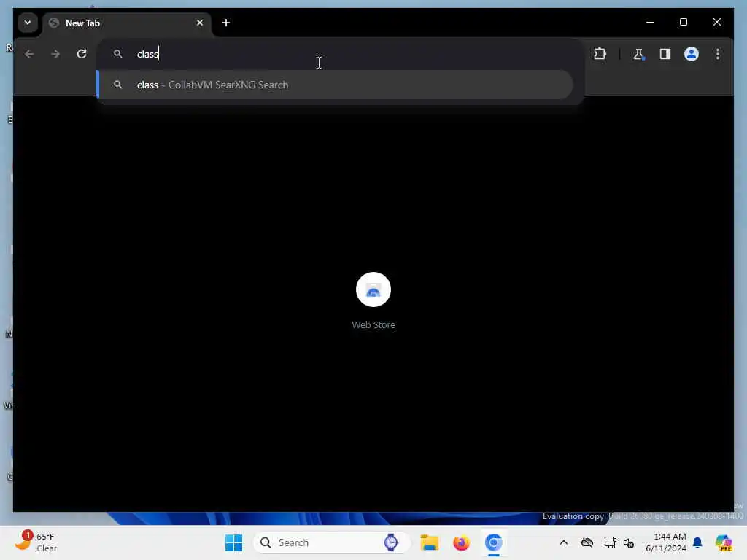Screen dimensions: 747x560
Task: Launch Firefox from the taskbar
Action: 461,542
